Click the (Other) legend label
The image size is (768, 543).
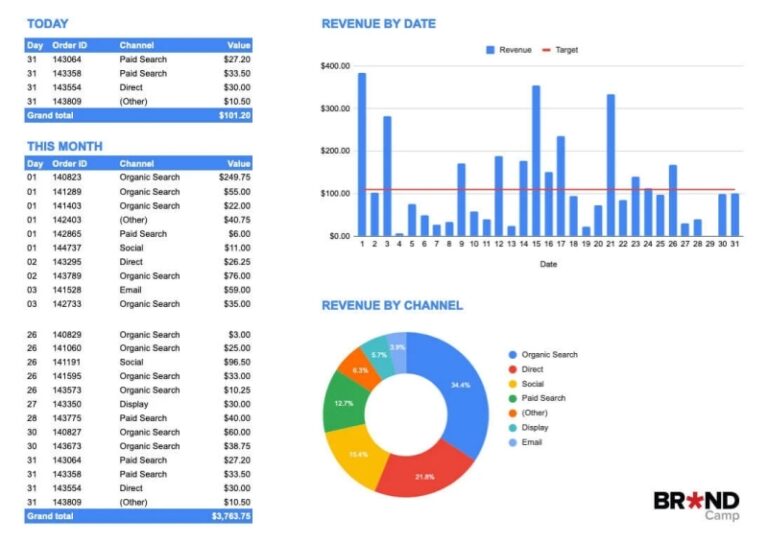click(x=535, y=412)
